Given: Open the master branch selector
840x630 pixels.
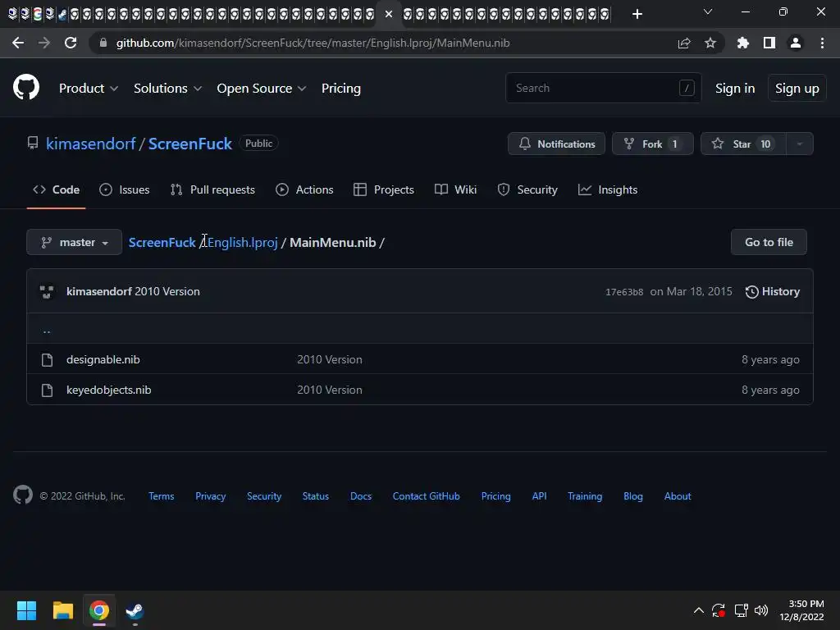Looking at the screenshot, I should coord(74,242).
